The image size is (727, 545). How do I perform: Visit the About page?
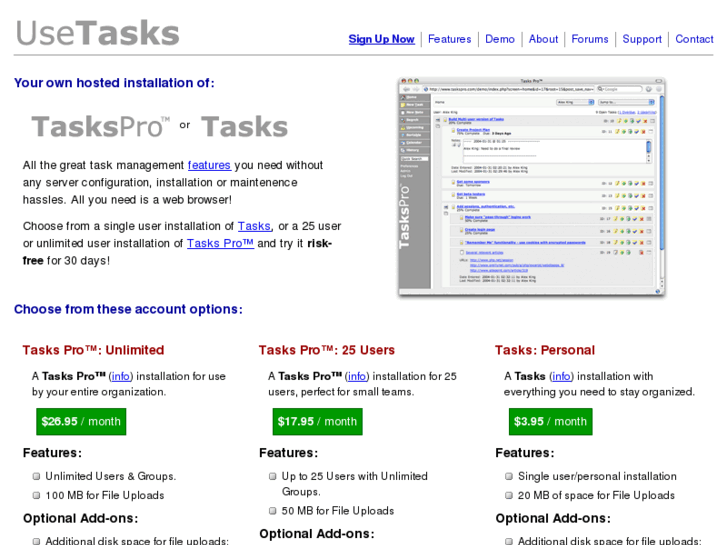(543, 39)
